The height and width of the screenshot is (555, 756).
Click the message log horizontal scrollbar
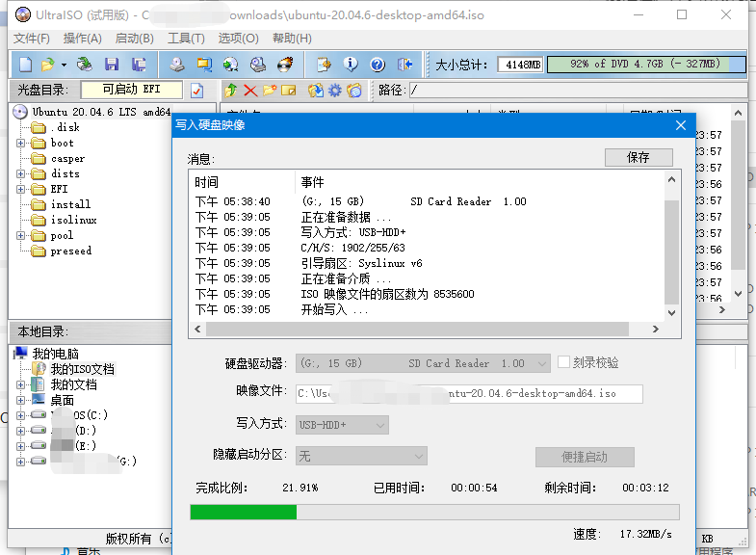[x=417, y=330]
